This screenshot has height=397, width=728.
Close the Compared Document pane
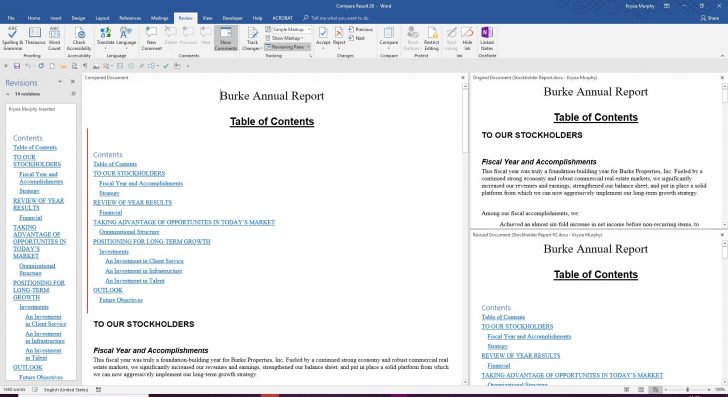463,78
